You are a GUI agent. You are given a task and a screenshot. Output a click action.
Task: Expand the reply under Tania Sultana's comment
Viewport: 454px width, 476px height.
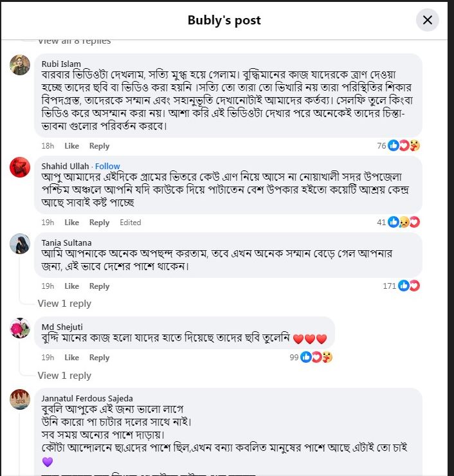(64, 304)
